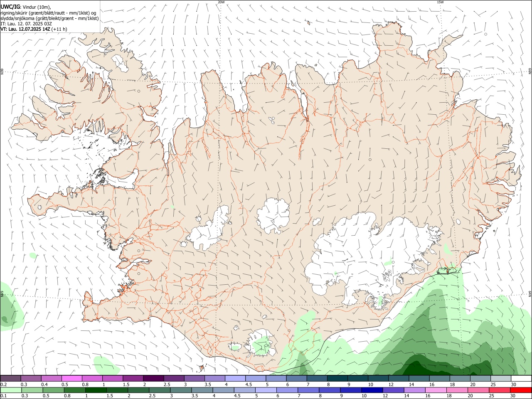Click the '0.1' value label on the lower scale

(x=3, y=396)
